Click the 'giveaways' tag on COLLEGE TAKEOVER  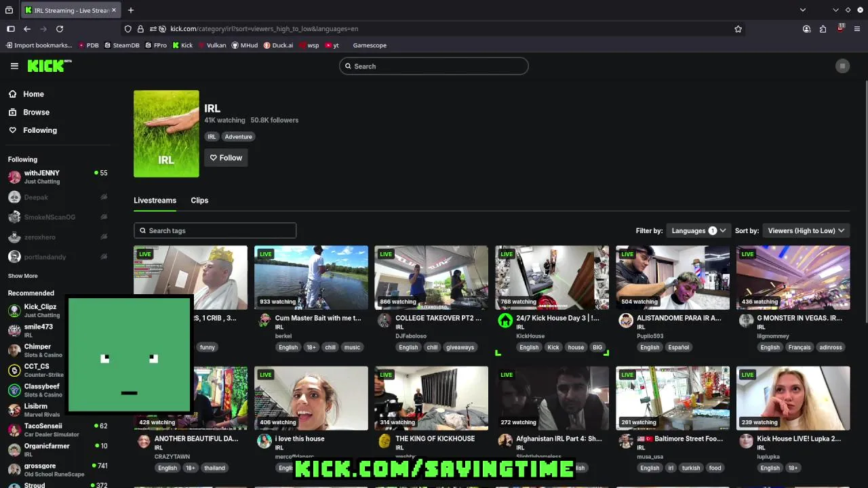point(460,347)
